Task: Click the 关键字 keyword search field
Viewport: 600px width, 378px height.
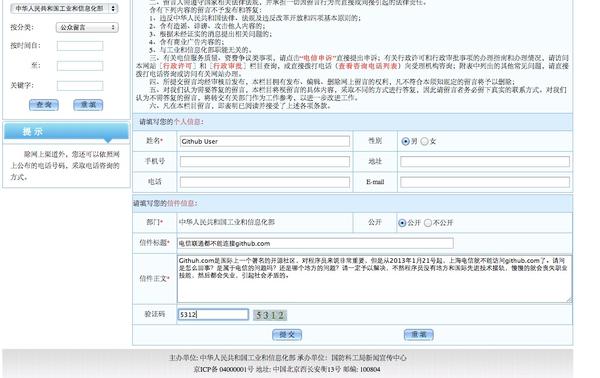Action: 80,85
